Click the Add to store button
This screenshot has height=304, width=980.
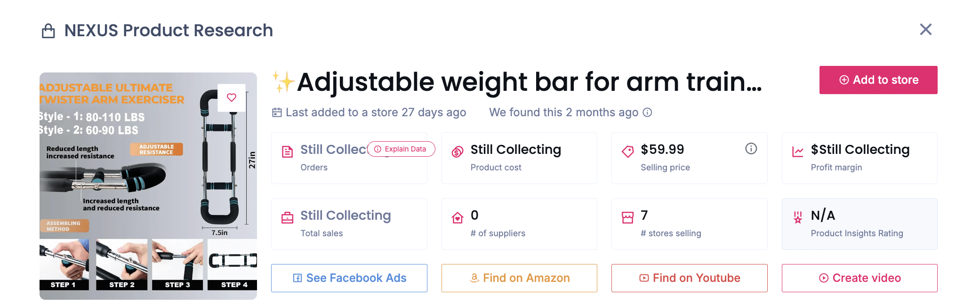coord(878,80)
